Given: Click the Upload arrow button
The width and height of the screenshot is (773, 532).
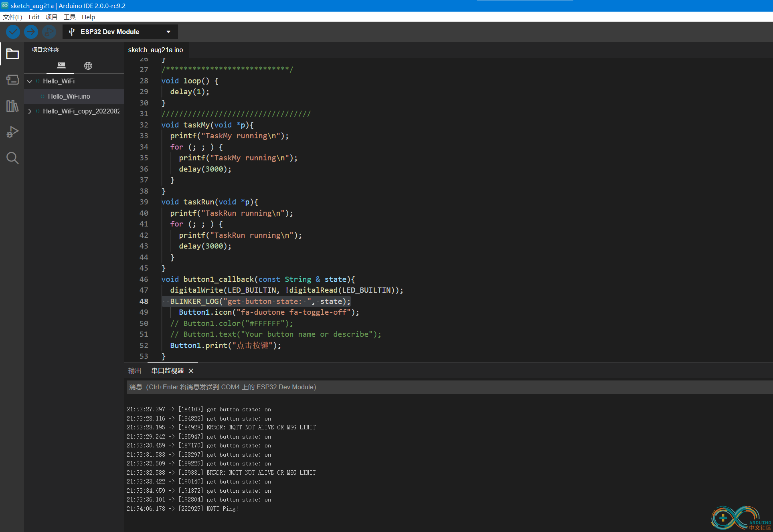Looking at the screenshot, I should (x=31, y=32).
